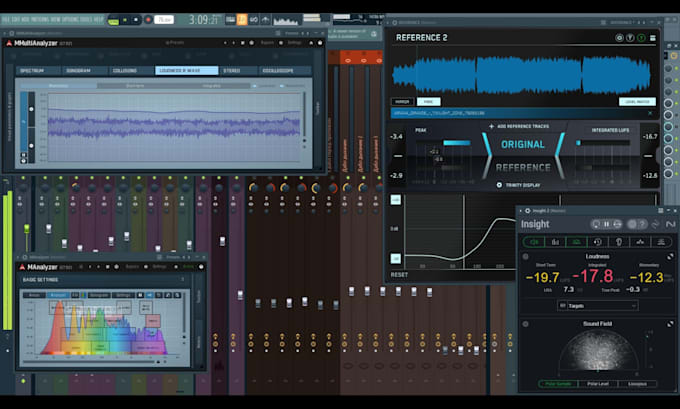Viewport: 680px width, 409px height.
Task: Click the pause button in Insight header
Action: tap(607, 224)
